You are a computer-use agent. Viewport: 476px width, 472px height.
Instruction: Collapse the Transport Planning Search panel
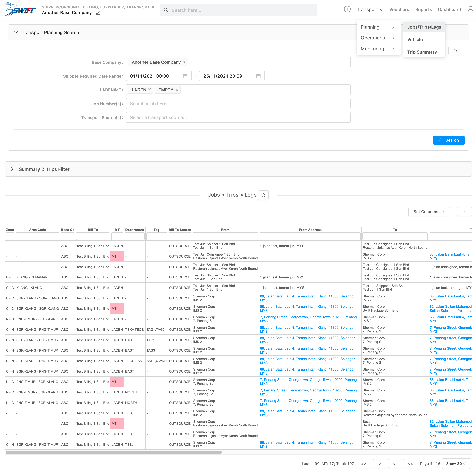16,32
